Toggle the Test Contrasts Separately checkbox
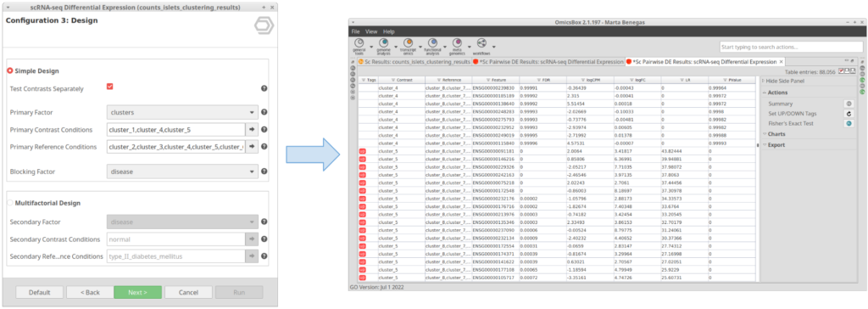The width and height of the screenshot is (868, 309). tap(109, 87)
